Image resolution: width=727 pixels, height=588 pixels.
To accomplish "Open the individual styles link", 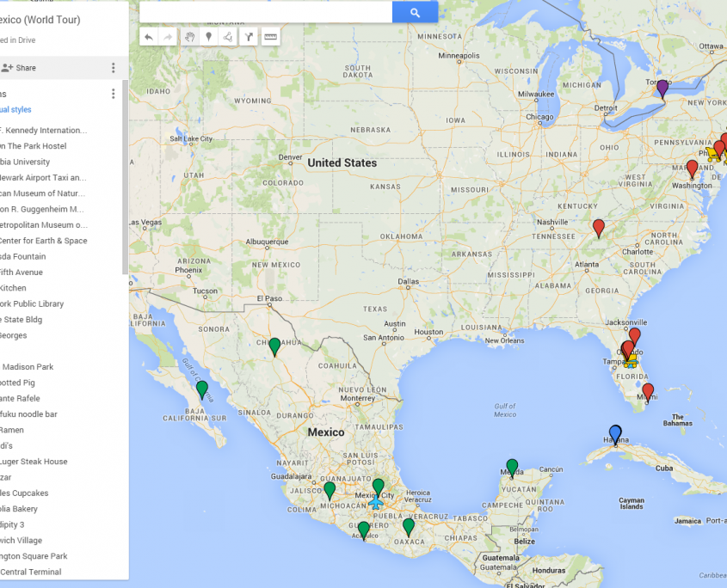I will tap(15, 109).
